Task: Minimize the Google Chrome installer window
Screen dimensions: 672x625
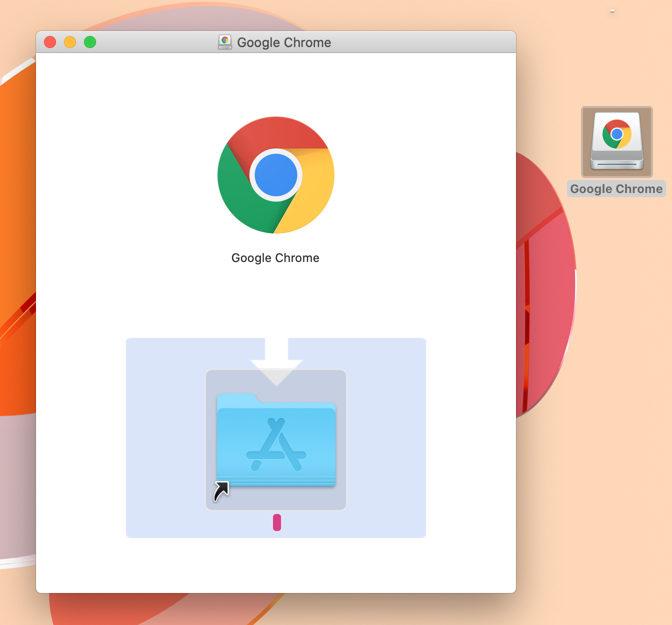Action: pos(70,42)
